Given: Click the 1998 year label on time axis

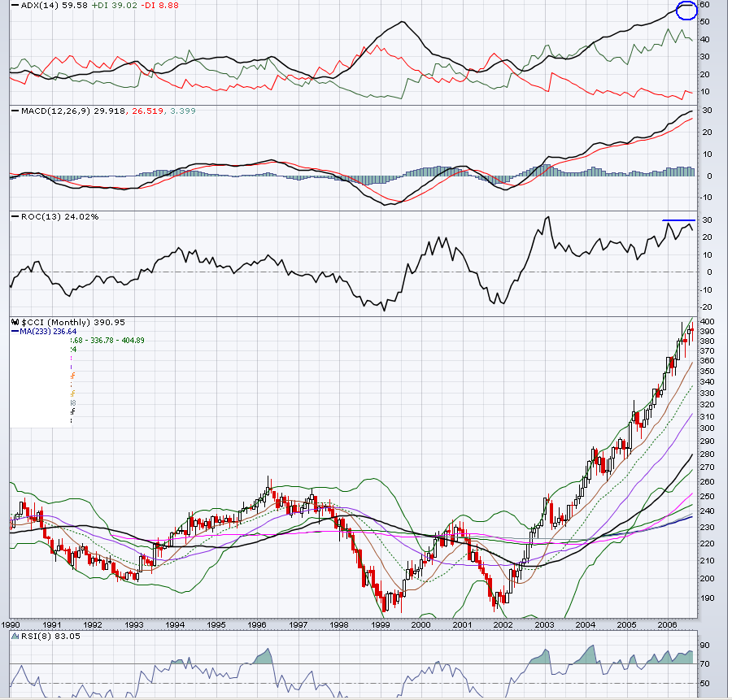Looking at the screenshot, I should [x=339, y=625].
